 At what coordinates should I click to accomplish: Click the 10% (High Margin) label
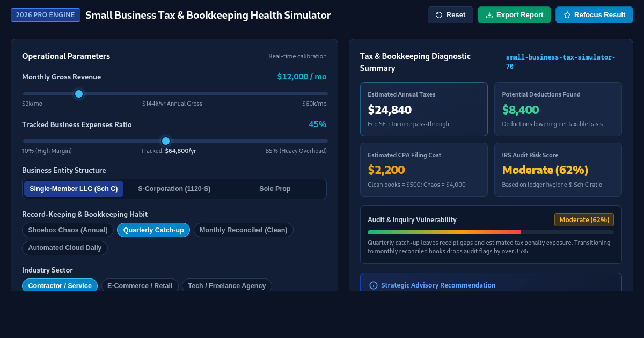(x=47, y=151)
